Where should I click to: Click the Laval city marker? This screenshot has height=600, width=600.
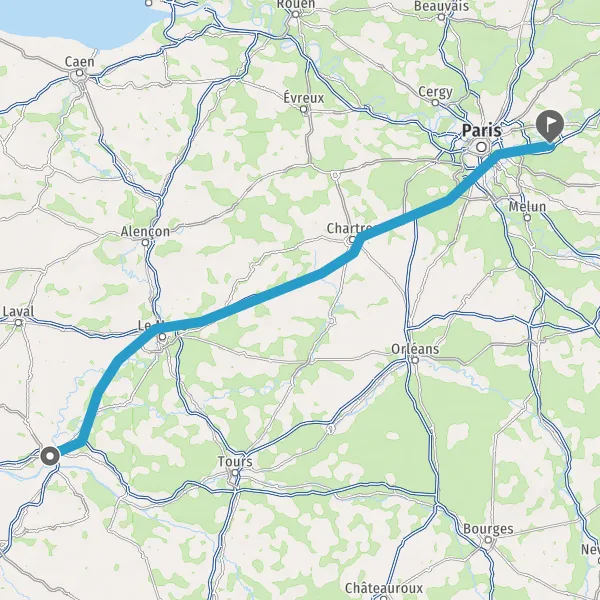click(x=18, y=323)
